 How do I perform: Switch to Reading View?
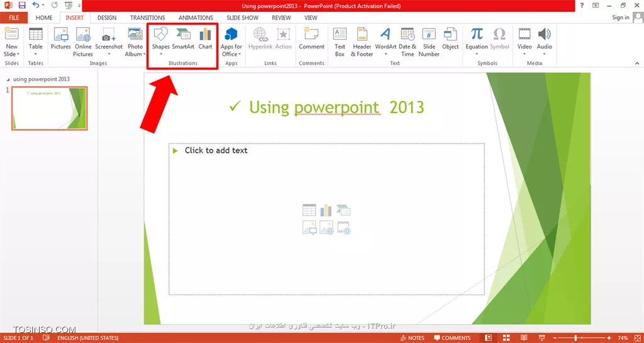pos(525,338)
